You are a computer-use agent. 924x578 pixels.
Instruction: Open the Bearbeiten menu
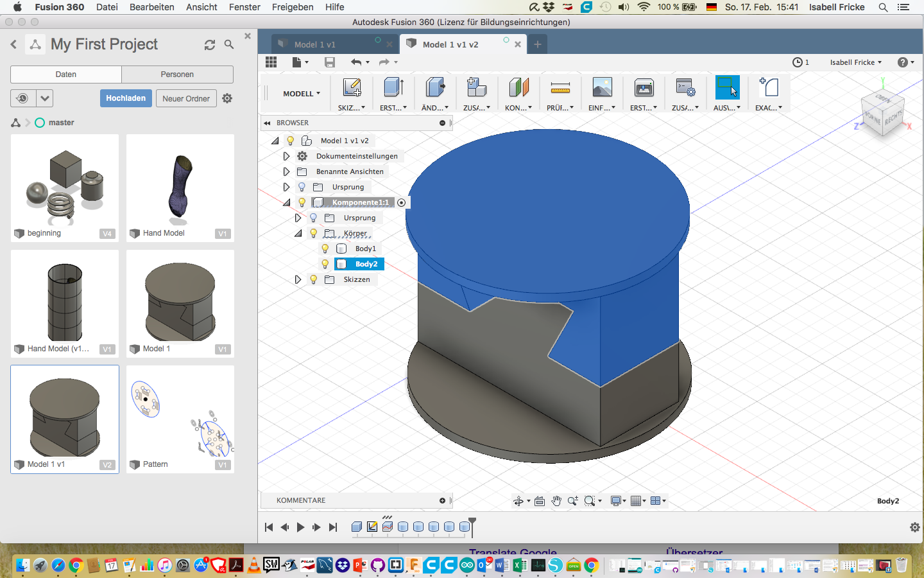click(x=152, y=7)
